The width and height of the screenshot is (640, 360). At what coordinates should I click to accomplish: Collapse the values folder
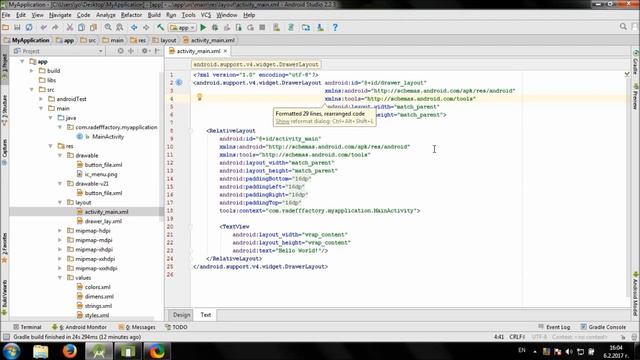[60, 278]
